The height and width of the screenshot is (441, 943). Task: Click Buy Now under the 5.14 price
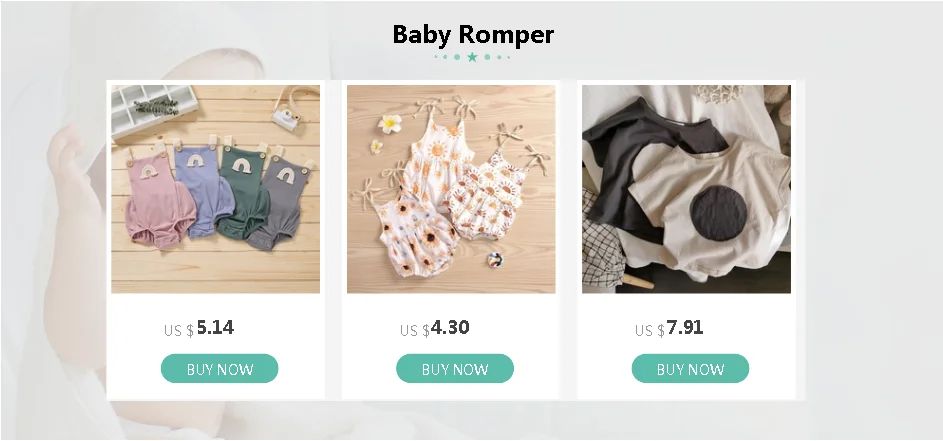click(220, 368)
